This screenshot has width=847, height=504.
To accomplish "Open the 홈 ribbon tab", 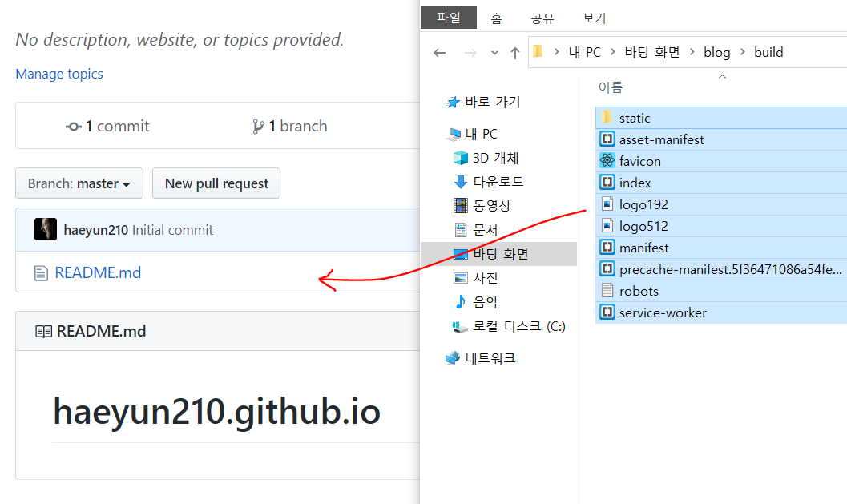I will point(497,18).
